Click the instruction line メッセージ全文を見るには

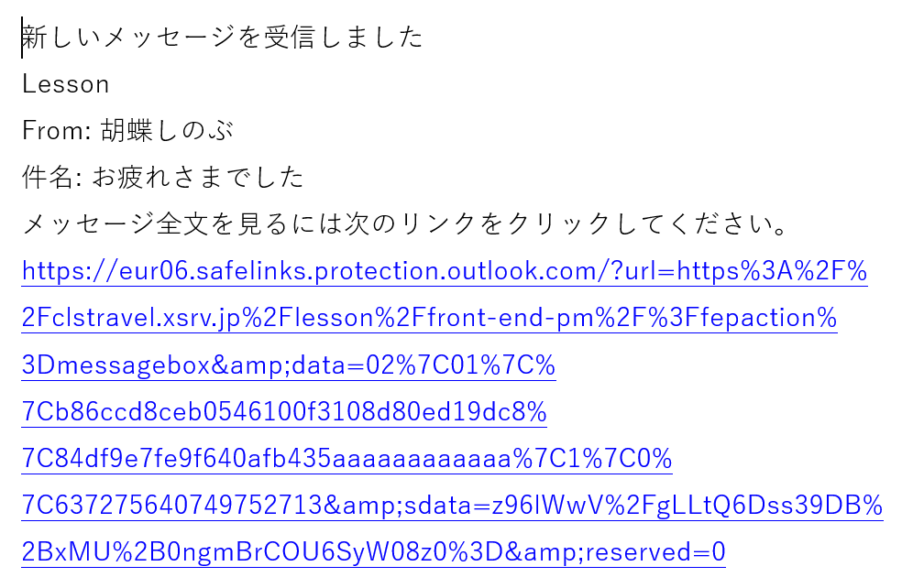click(404, 224)
